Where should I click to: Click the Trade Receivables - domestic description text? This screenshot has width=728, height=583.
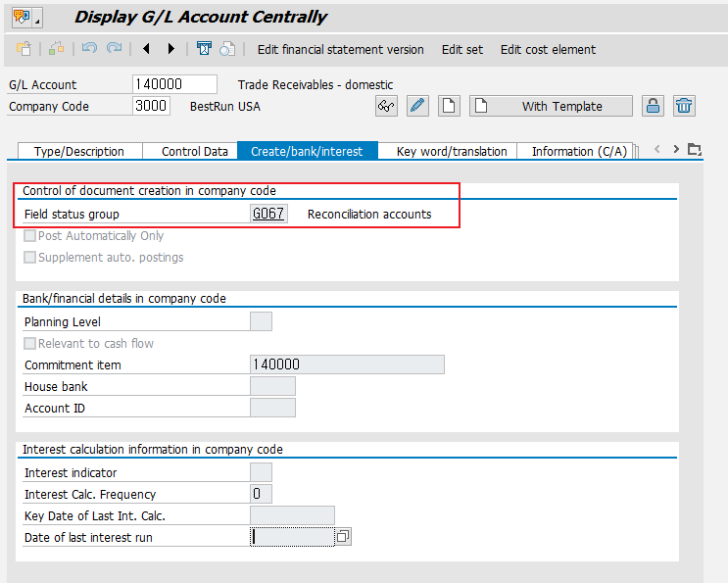coord(315,85)
